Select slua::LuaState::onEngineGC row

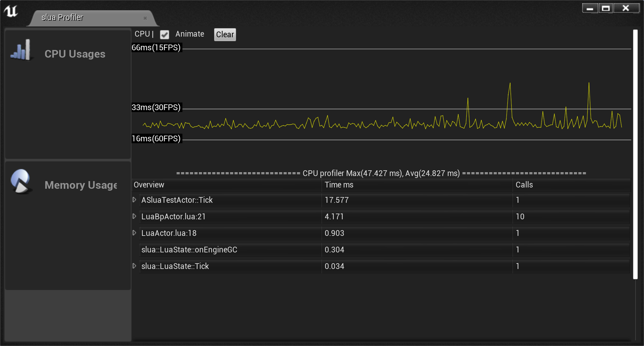[x=189, y=250]
